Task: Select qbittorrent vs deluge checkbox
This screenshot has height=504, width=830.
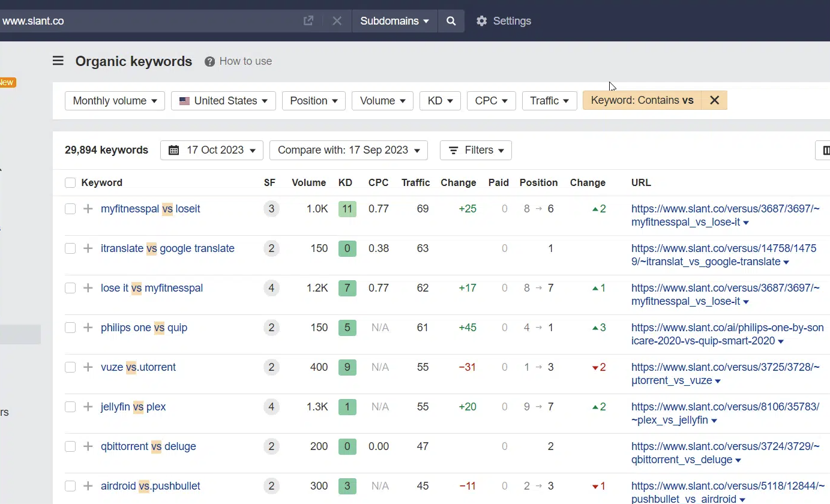Action: click(70, 446)
